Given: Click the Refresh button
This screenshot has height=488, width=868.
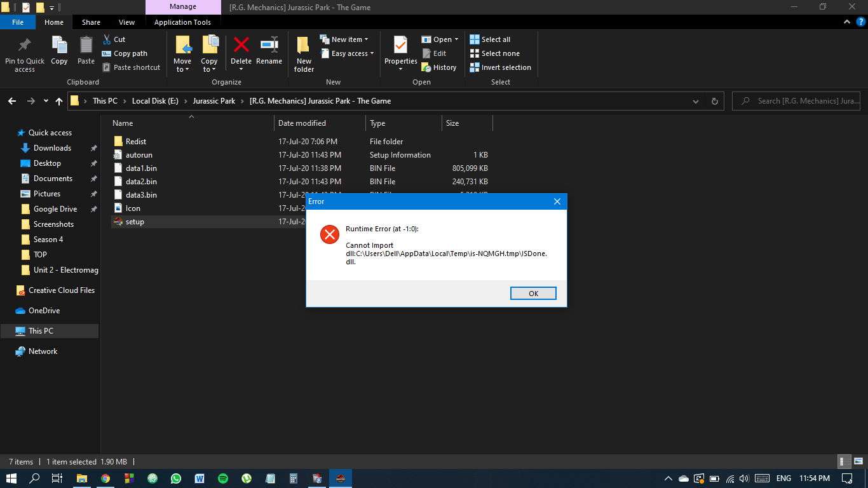Looking at the screenshot, I should pyautogui.click(x=714, y=101).
